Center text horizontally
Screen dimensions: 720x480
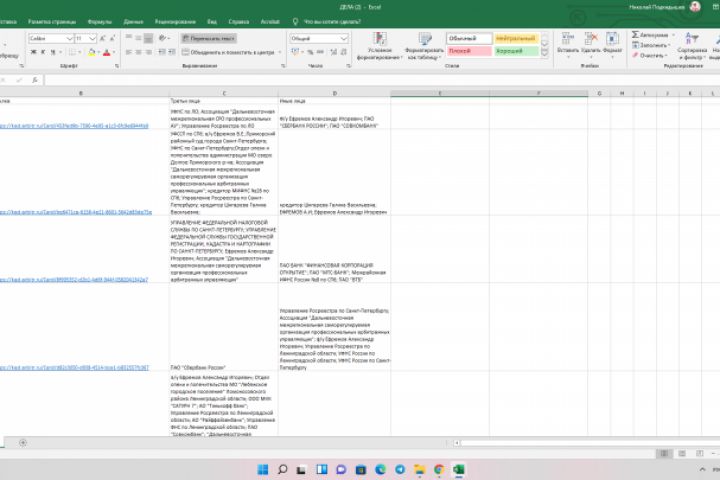pyautogui.click(x=138, y=52)
